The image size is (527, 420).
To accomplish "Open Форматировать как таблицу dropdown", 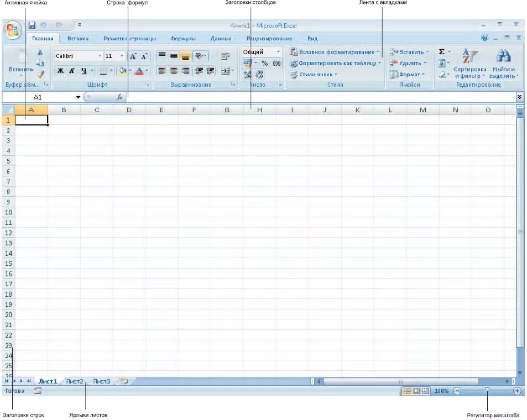I will 336,63.
